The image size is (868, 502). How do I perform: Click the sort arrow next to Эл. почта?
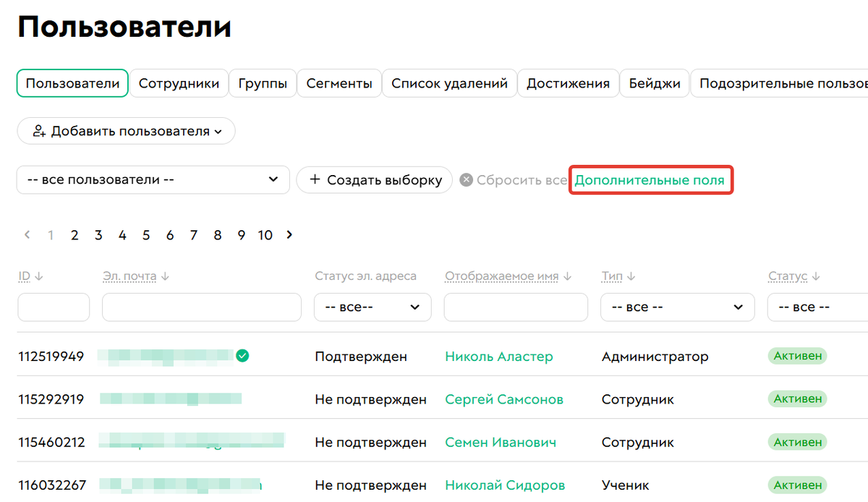pyautogui.click(x=165, y=276)
